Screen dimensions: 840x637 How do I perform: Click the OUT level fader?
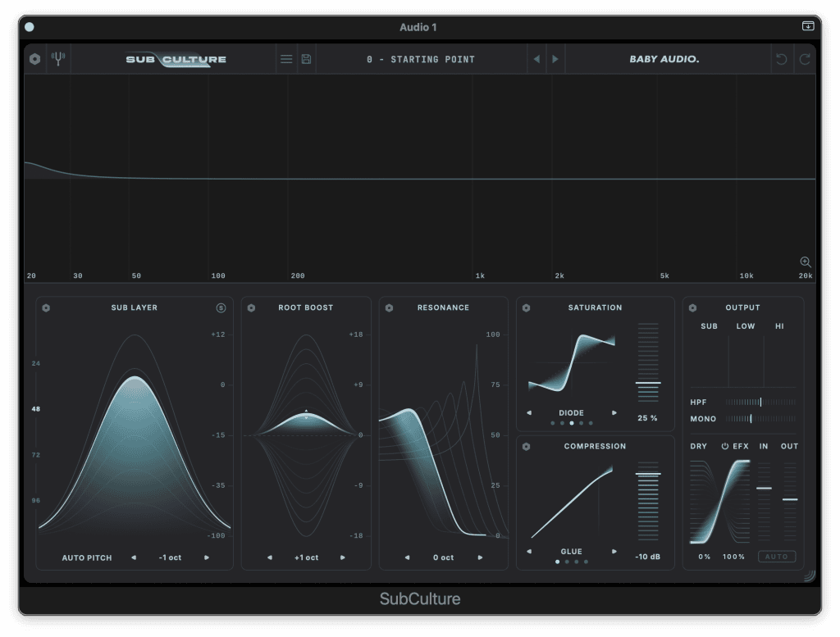(790, 501)
